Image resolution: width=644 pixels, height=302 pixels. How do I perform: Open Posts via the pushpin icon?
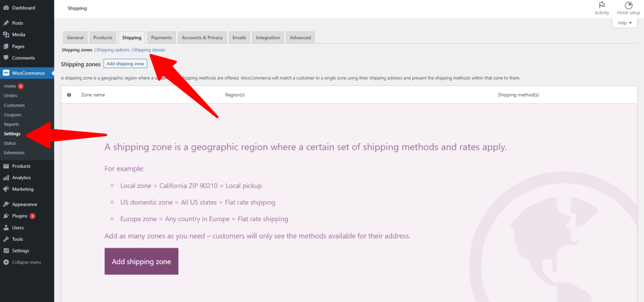pos(6,23)
